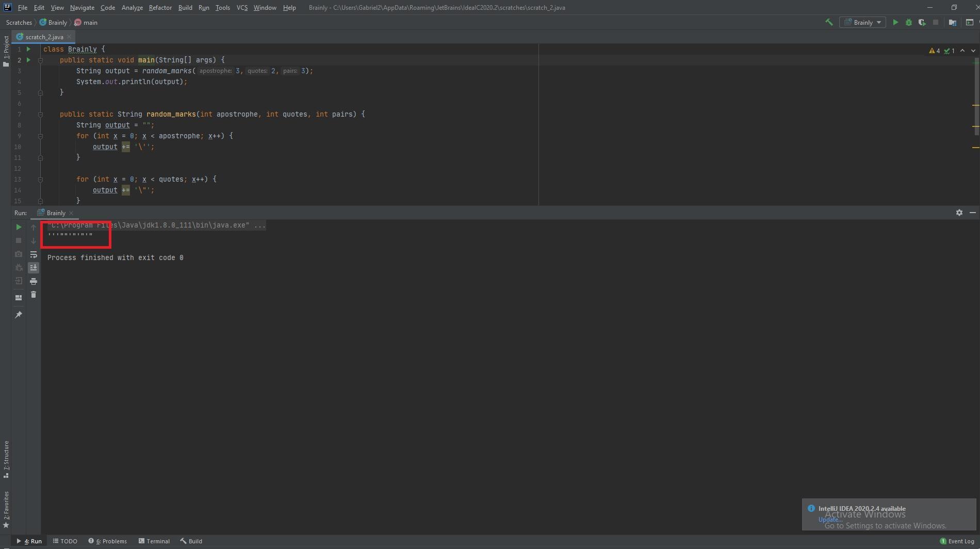This screenshot has width=980, height=549.
Task: Open the Refactor menu
Action: coord(160,8)
